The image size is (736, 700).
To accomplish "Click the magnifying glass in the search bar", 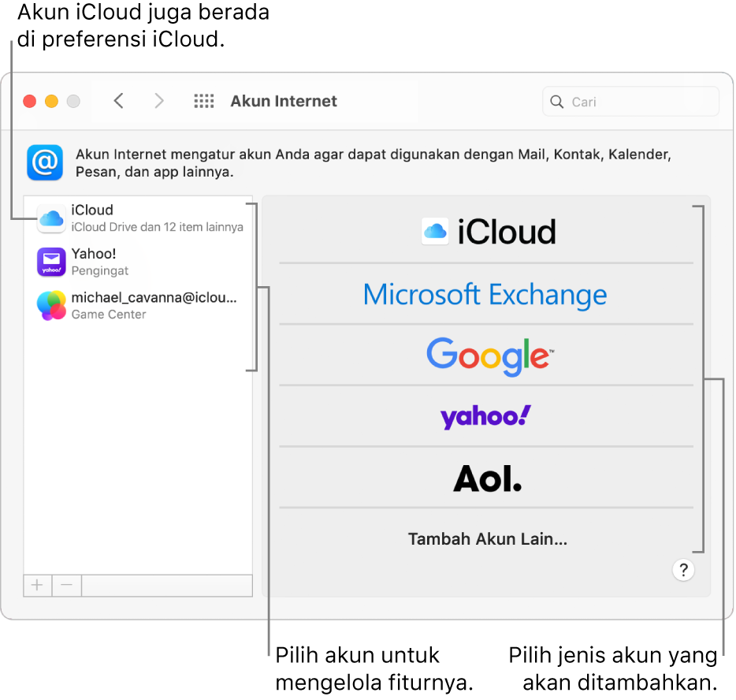I will tap(556, 101).
